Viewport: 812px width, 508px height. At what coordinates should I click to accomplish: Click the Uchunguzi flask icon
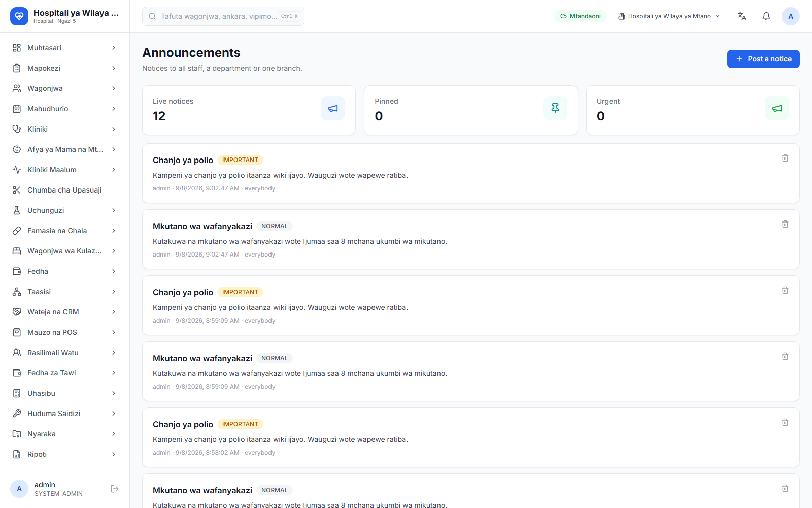pyautogui.click(x=17, y=210)
